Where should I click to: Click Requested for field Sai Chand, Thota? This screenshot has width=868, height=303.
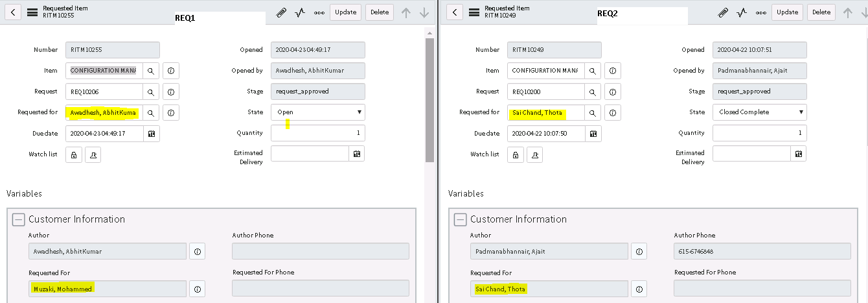tap(546, 112)
